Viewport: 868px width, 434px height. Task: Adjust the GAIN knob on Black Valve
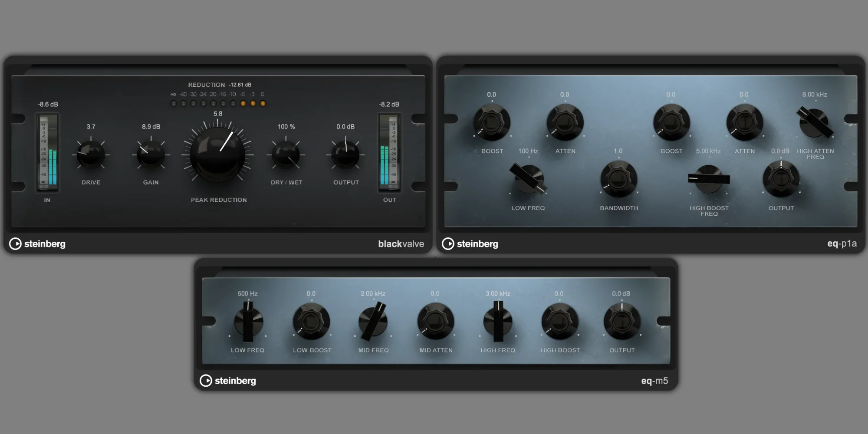pos(151,155)
